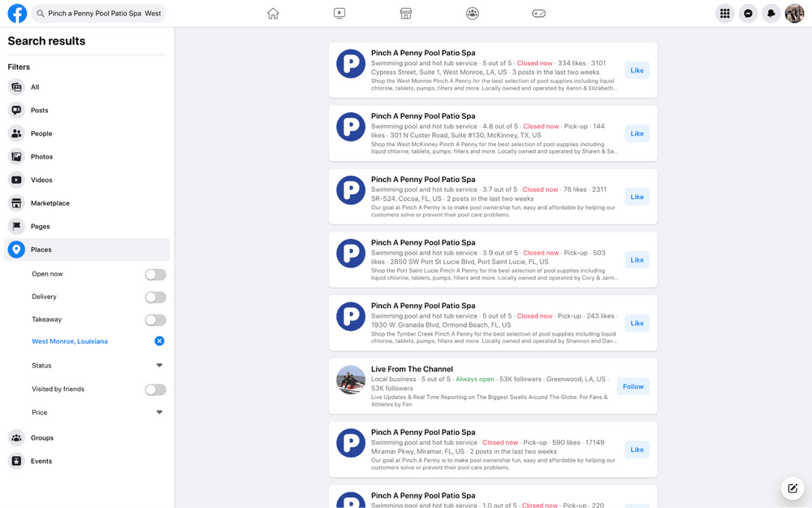
Task: Go to the Marketplace storefront icon in the top bar
Action: 406,14
